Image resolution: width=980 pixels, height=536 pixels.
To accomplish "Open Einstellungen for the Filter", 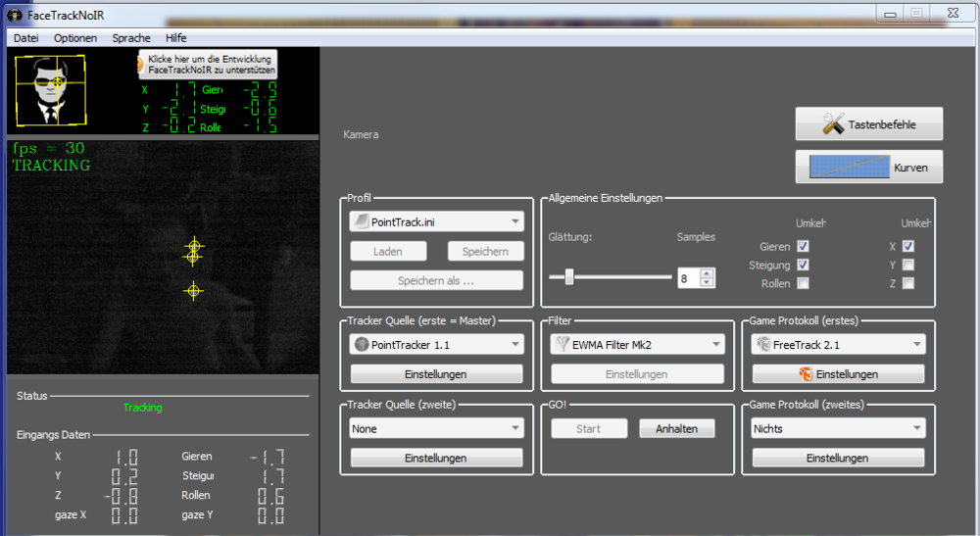I will pyautogui.click(x=637, y=373).
